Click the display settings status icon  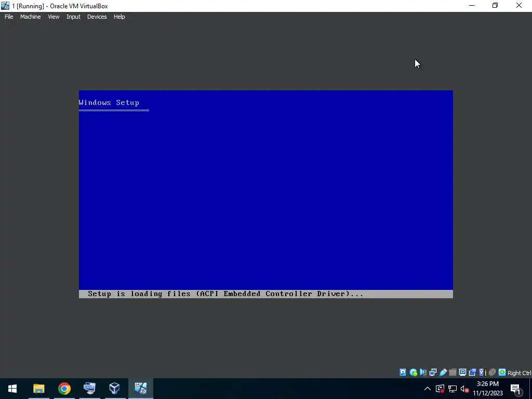pyautogui.click(x=462, y=373)
